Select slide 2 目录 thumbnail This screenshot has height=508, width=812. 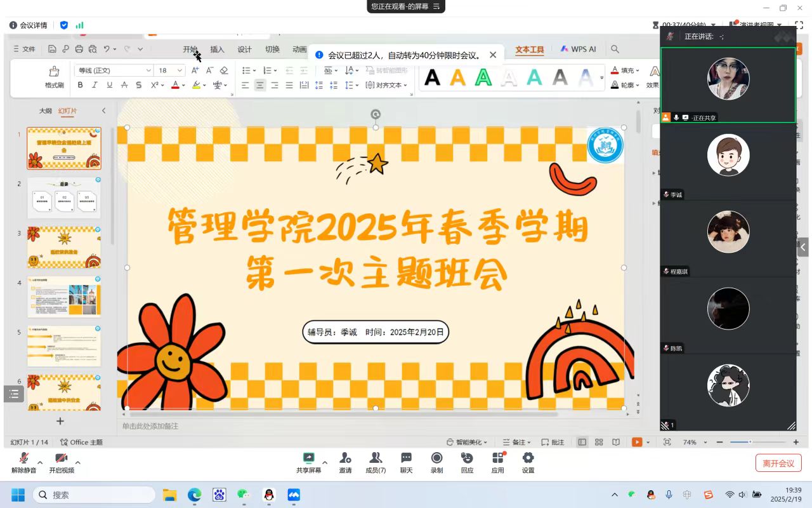point(63,198)
